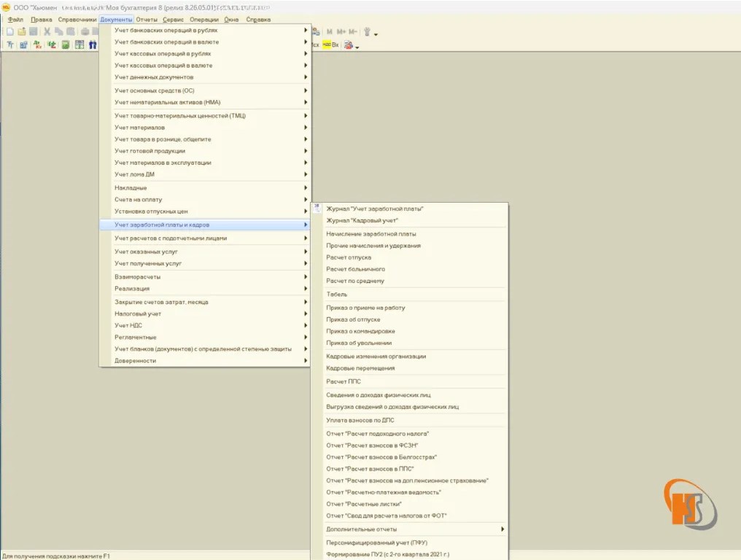
Task: Click the New document toolbar icon
Action: coord(10,31)
